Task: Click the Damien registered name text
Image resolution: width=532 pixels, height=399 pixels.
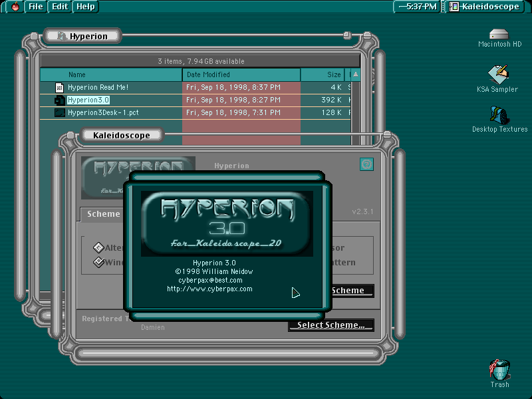Action: (153, 327)
